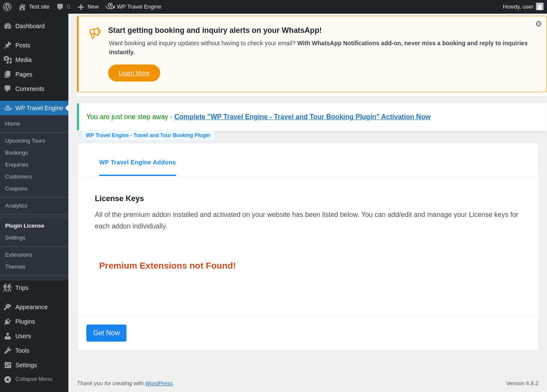This screenshot has width=547, height=392.
Task: Click the New plus icon
Action: coord(81,7)
